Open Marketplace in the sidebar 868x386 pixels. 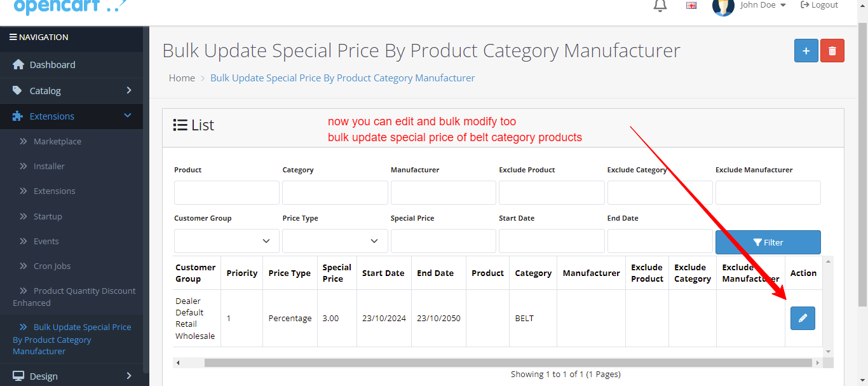point(57,141)
